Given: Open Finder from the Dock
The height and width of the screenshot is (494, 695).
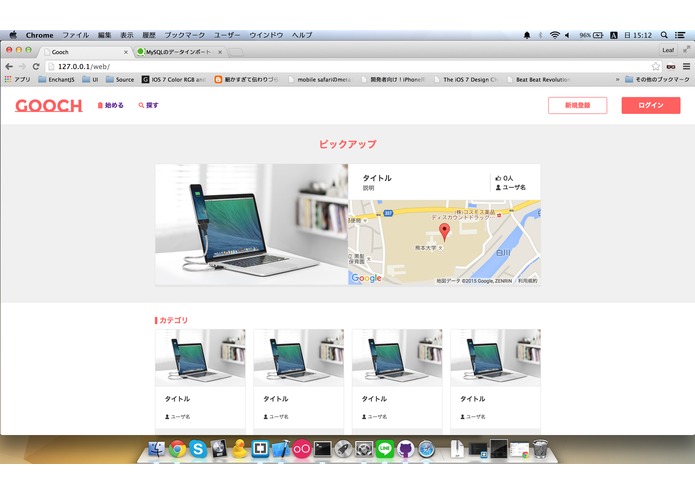Looking at the screenshot, I should pyautogui.click(x=156, y=449).
